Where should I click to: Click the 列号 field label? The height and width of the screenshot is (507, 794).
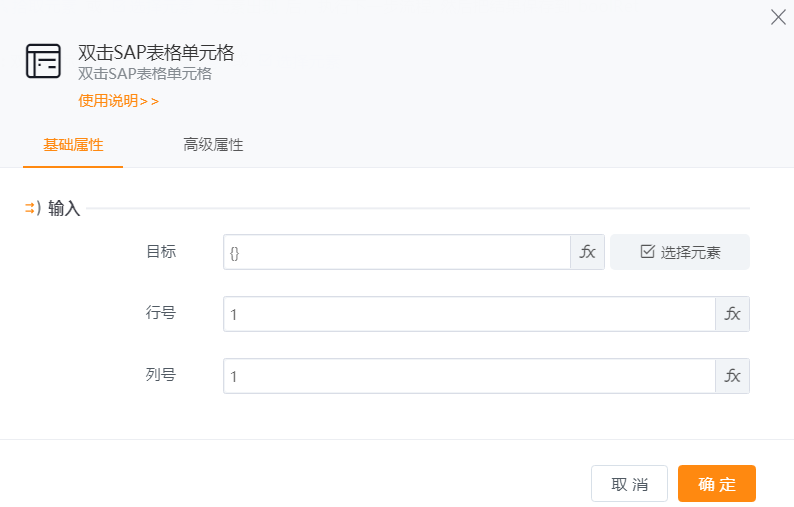161,375
